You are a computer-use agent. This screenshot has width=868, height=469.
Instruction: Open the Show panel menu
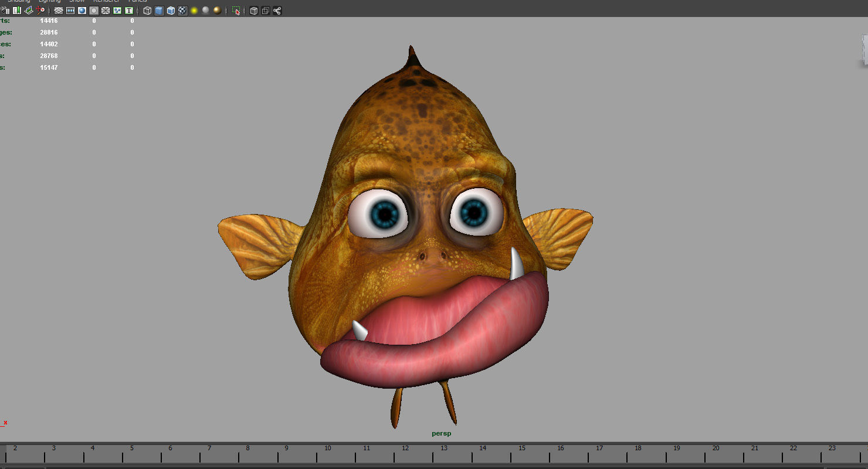pyautogui.click(x=77, y=1)
